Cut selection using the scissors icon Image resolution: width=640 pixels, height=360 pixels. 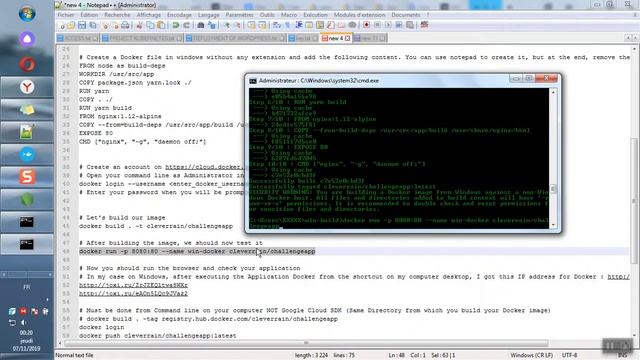coord(139,25)
